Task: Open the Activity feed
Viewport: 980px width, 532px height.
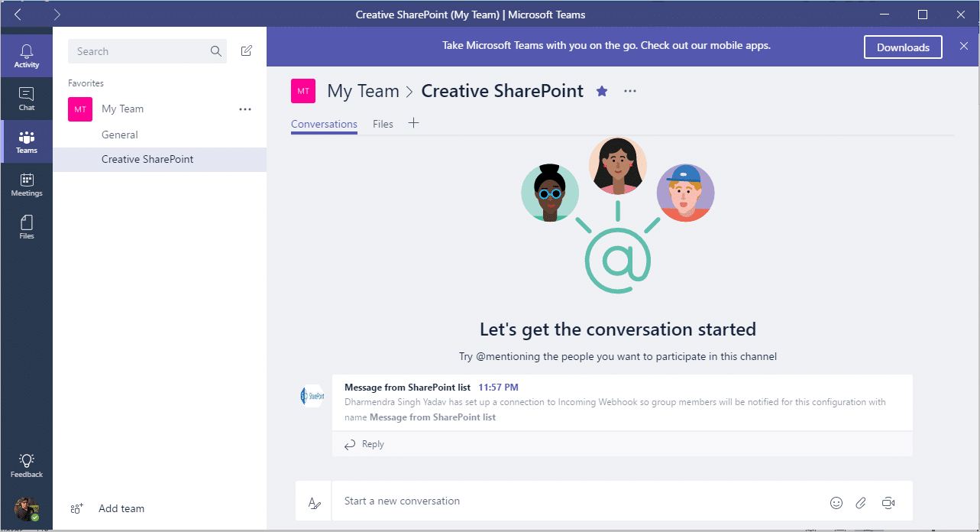Action: point(27,56)
